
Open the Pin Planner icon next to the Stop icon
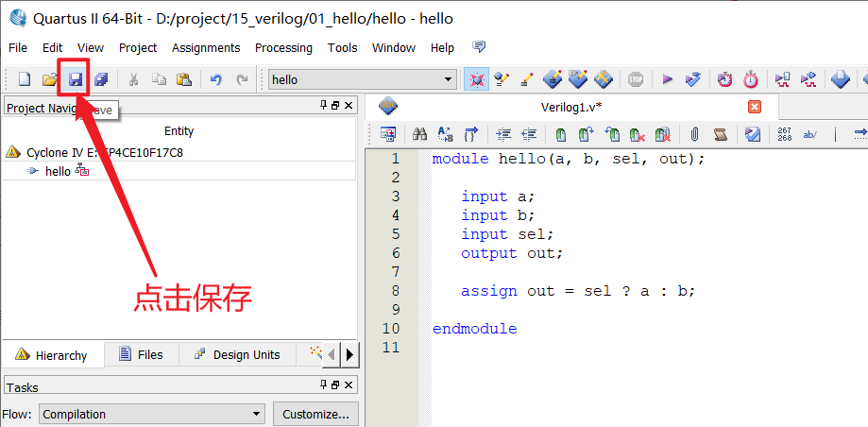pyautogui.click(x=604, y=79)
